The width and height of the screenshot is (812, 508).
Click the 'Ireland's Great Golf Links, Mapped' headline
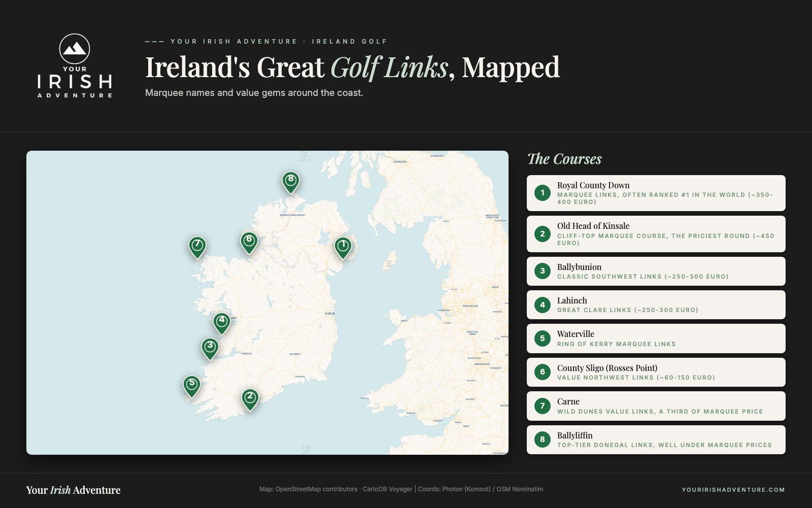(353, 67)
